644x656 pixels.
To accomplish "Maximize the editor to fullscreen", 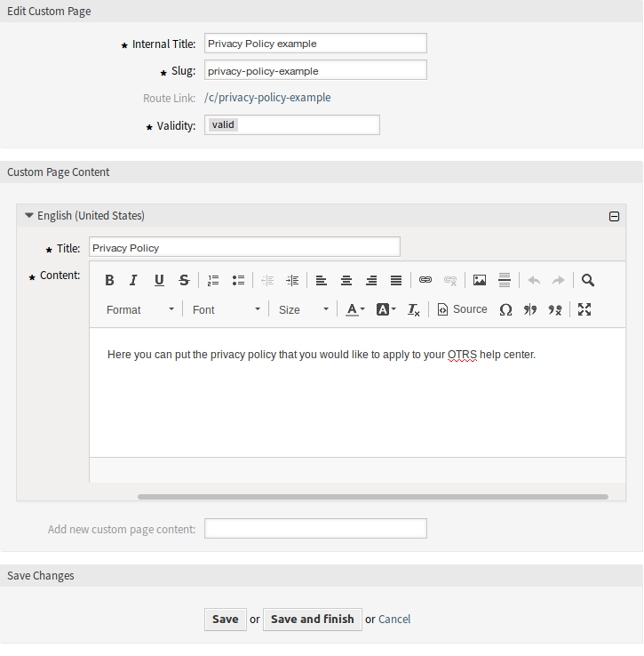I will [584, 309].
